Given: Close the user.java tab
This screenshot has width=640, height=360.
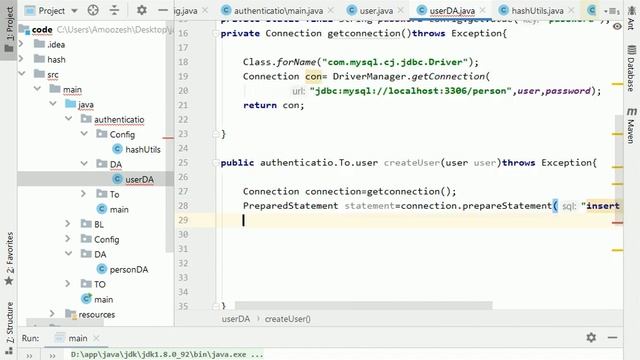Looking at the screenshot, I should pyautogui.click(x=401, y=10).
